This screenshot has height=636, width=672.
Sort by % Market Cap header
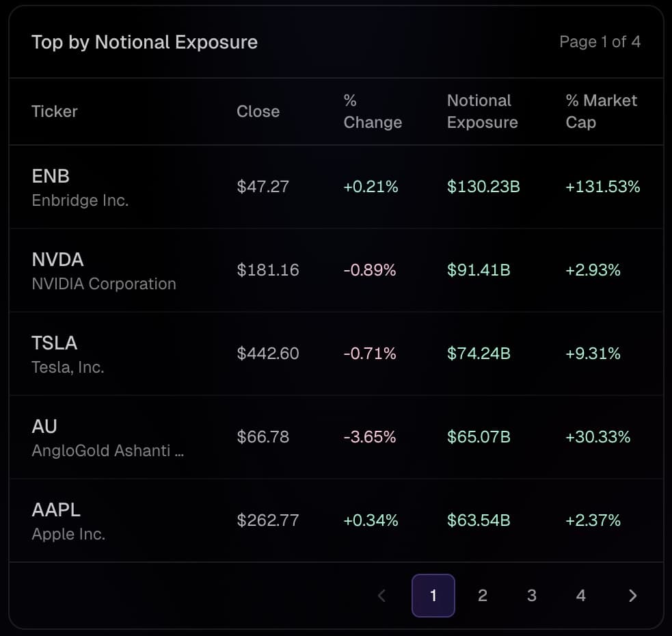601,111
